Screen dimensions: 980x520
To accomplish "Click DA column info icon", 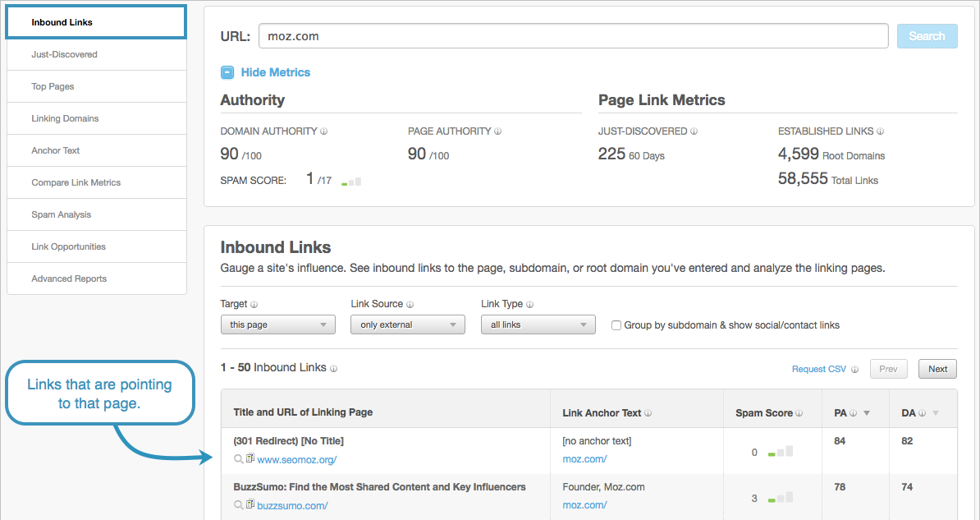I will (x=922, y=413).
